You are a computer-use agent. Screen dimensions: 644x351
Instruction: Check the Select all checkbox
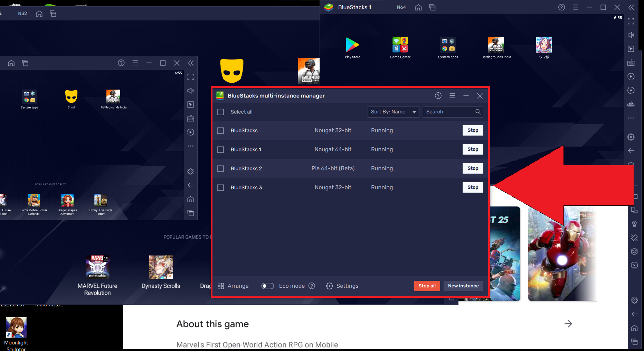(220, 112)
